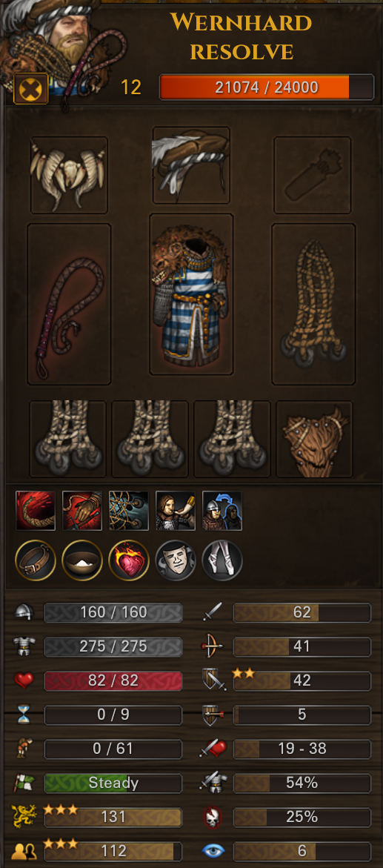This screenshot has width=383, height=868.
Task: Select the bear fur body armor
Action: 191,294
